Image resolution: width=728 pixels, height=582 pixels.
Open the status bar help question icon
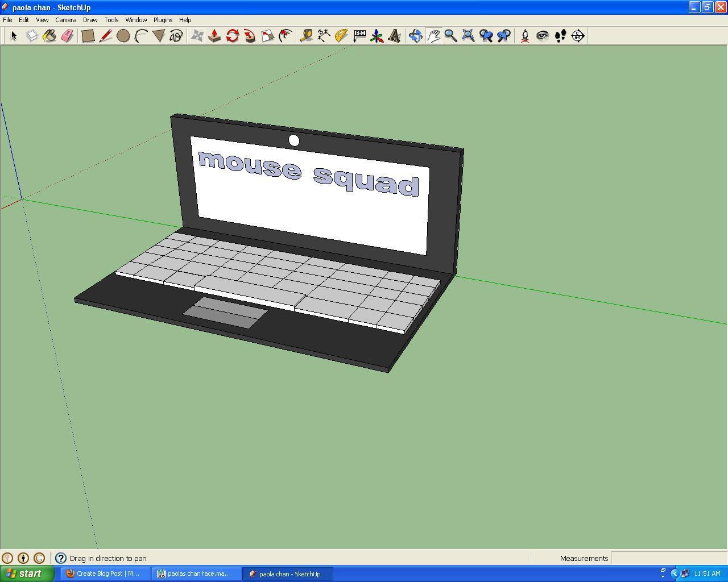[61, 558]
